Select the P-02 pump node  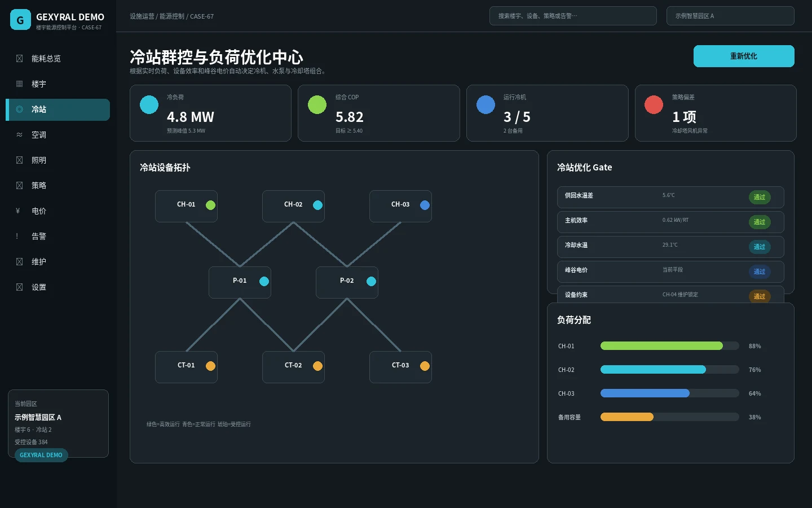[347, 282]
